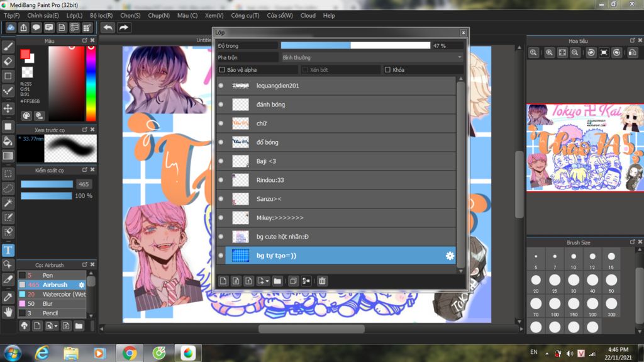Open the Tệp(F) menu
Screen dimensions: 644x362
[12, 16]
